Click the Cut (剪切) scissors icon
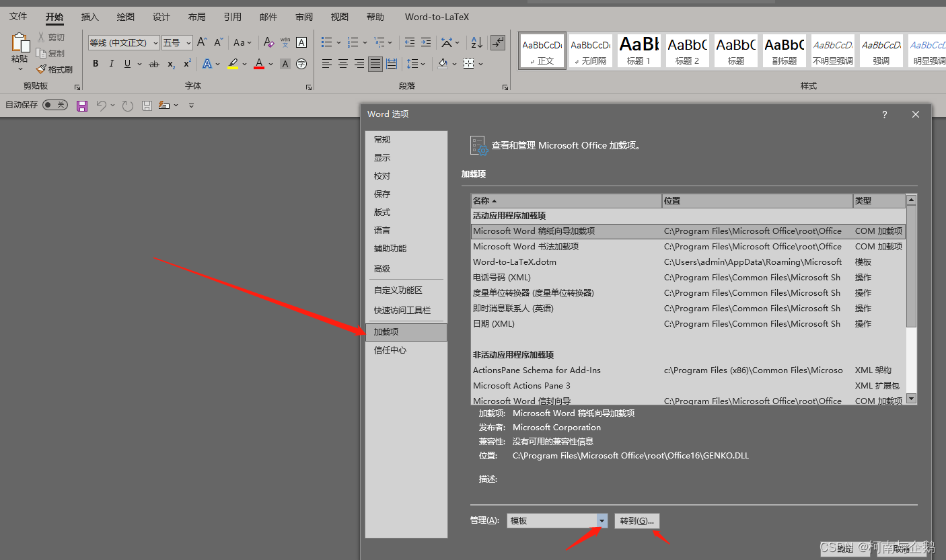 coord(41,37)
